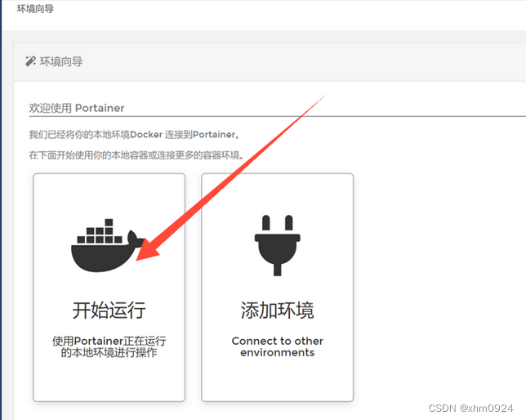Select the 添加环境 heading

(x=278, y=310)
